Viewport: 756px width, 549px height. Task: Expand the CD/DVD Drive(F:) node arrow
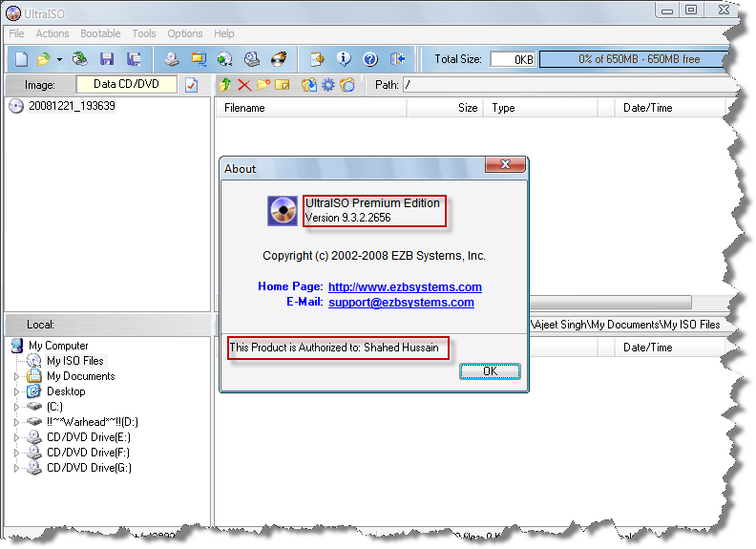click(x=16, y=453)
